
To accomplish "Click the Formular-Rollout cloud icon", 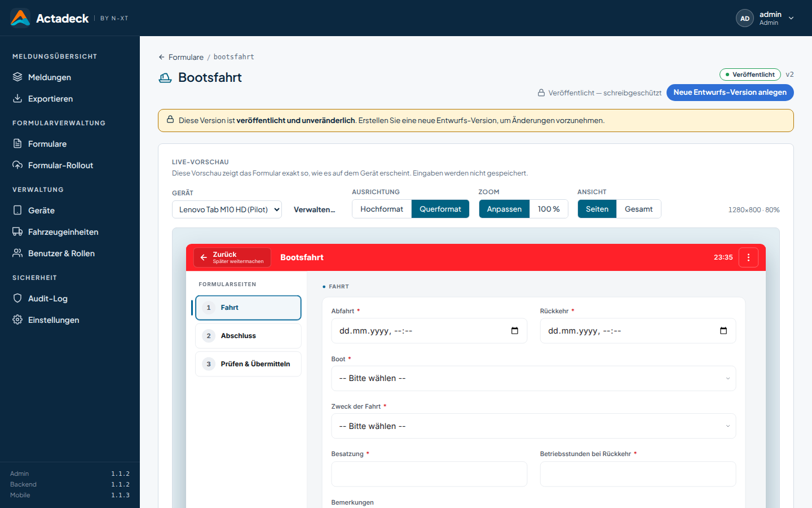I will click(17, 165).
